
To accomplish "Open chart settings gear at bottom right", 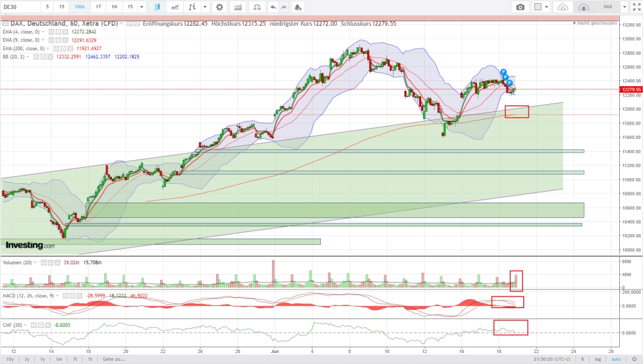I will [635, 359].
